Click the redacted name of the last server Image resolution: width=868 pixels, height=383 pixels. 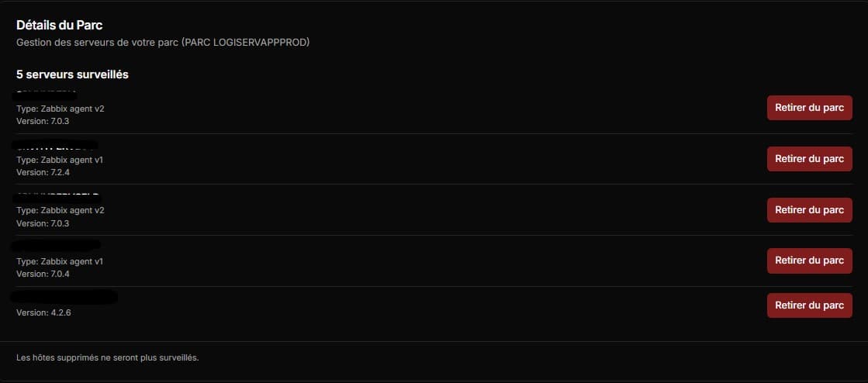tap(65, 296)
